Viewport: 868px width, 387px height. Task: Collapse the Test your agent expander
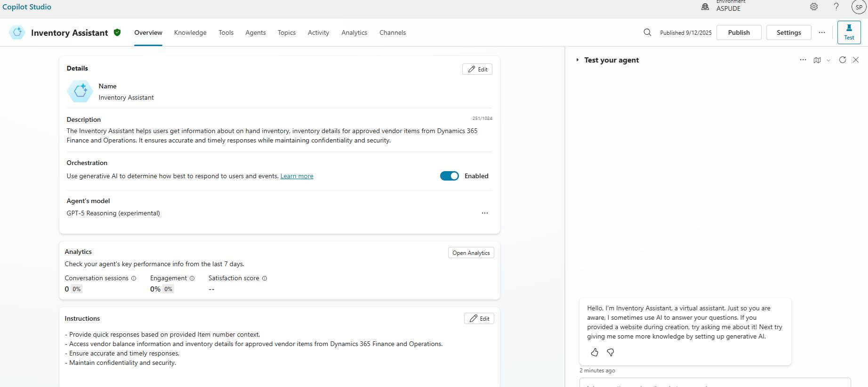(x=578, y=60)
